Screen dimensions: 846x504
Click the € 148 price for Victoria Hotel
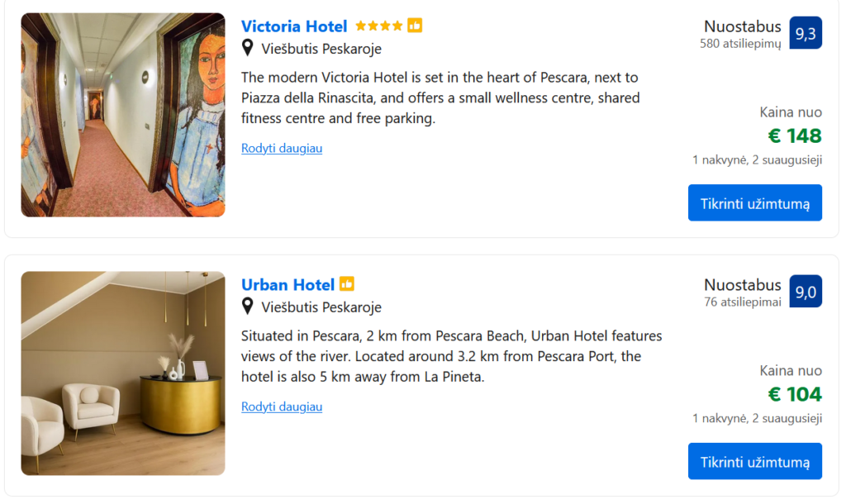[x=795, y=136]
